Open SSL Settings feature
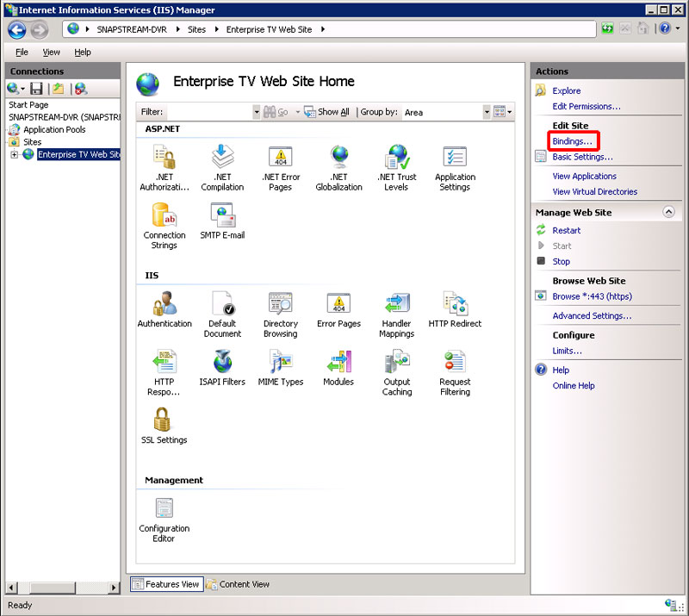 click(164, 426)
